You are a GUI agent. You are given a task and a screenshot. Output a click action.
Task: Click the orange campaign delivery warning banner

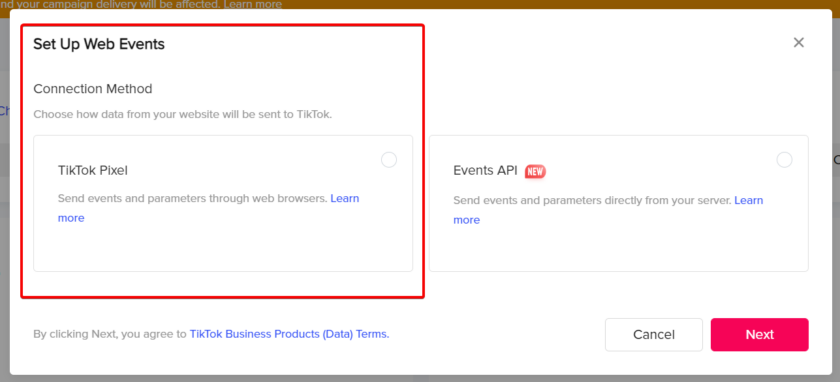[x=420, y=4]
